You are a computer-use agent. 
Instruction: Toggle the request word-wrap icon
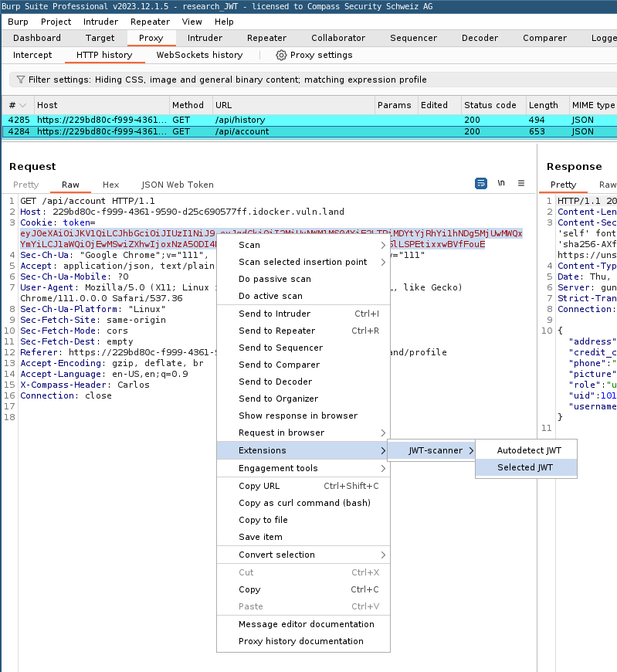(481, 183)
